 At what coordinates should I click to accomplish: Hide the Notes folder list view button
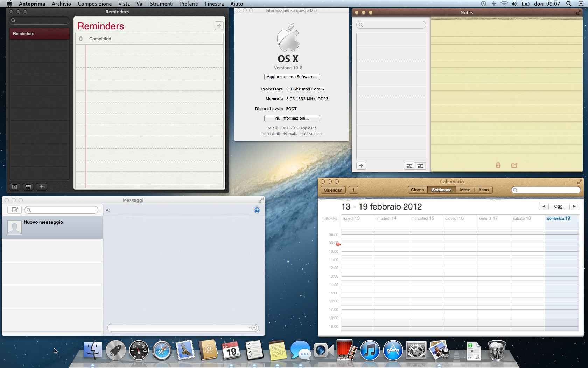click(409, 166)
